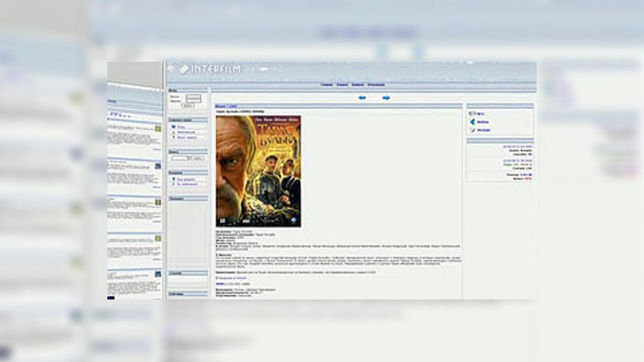Open the second link in the header navigation

coord(342,85)
